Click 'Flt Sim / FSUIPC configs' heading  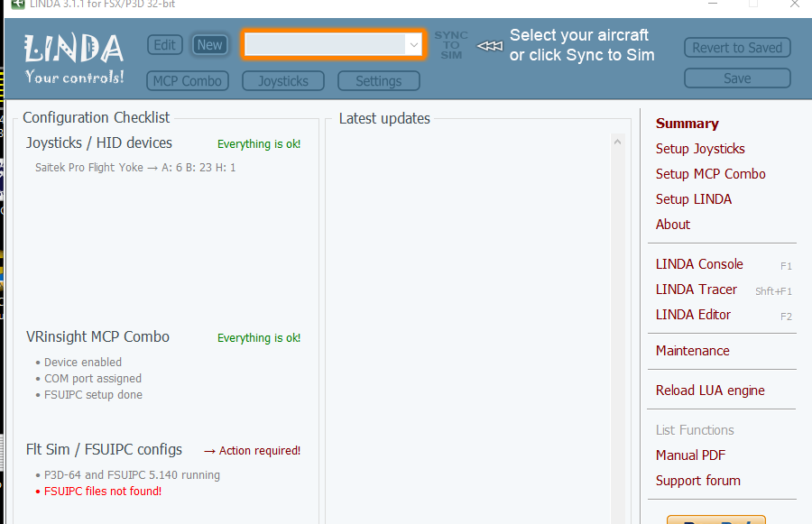click(x=104, y=449)
